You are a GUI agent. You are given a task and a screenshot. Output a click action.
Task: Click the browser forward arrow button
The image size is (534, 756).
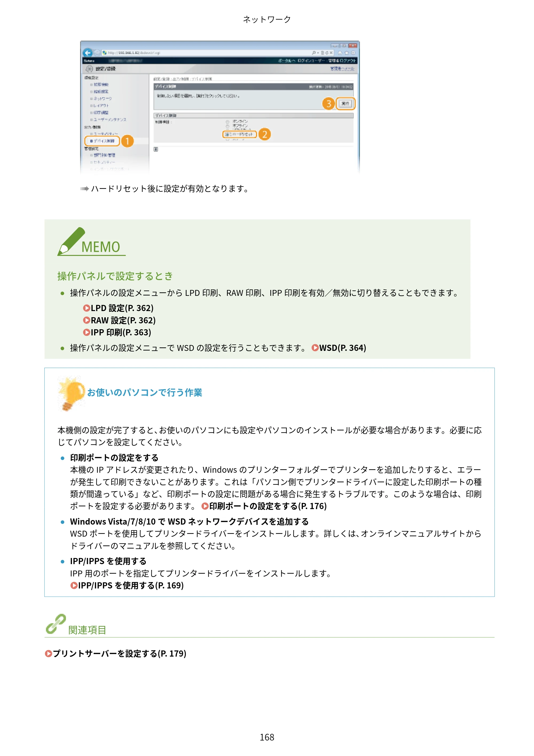[x=97, y=53]
